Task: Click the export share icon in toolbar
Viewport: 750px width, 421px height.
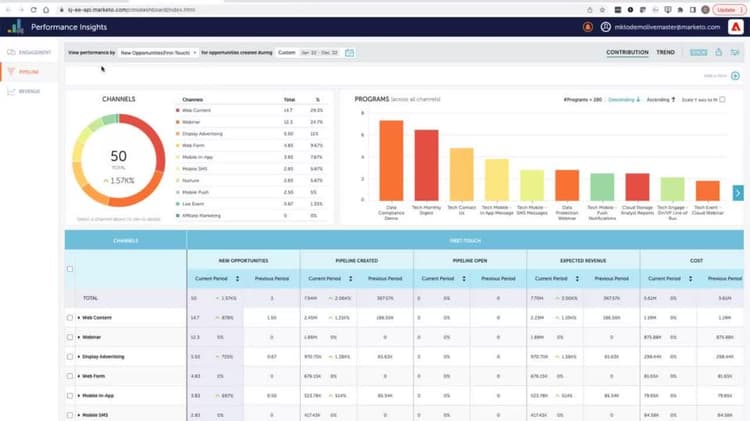Action: tap(718, 52)
